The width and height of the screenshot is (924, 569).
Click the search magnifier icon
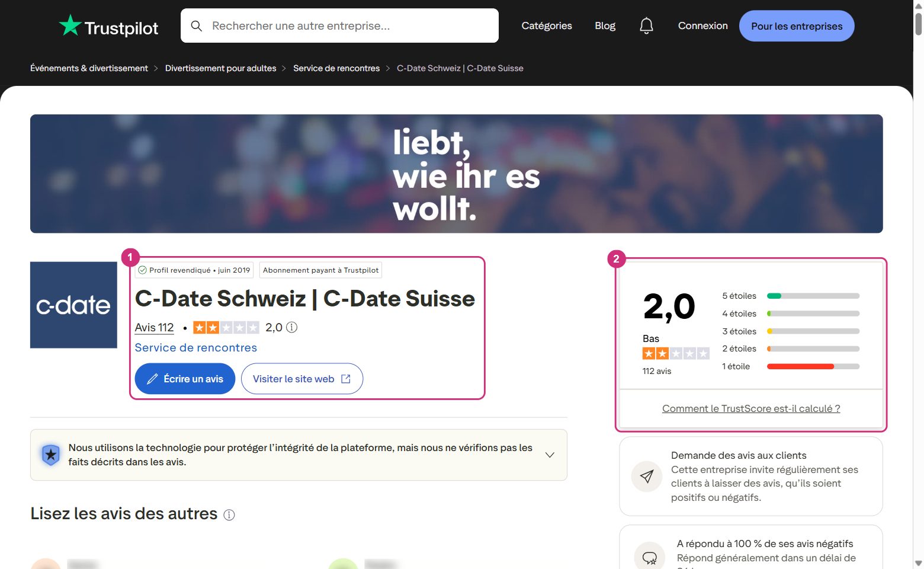click(x=197, y=26)
